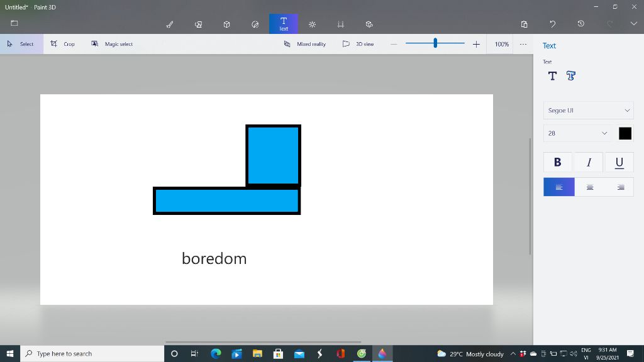Open the black text color swatch
Screen dimensions: 644x362
pyautogui.click(x=625, y=133)
